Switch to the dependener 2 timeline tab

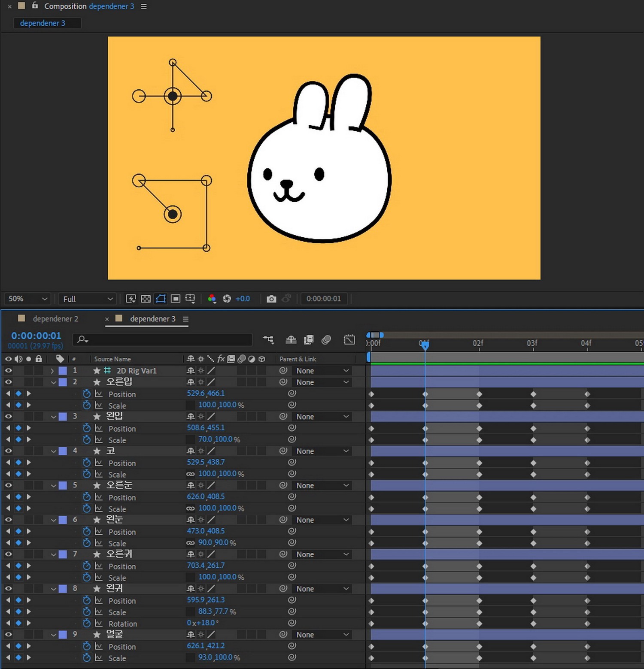[55, 319]
